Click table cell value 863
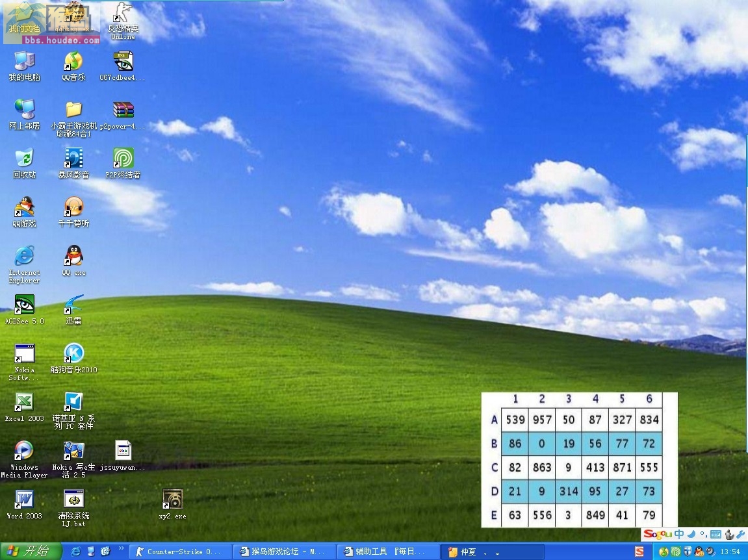The image size is (748, 560). (x=542, y=468)
